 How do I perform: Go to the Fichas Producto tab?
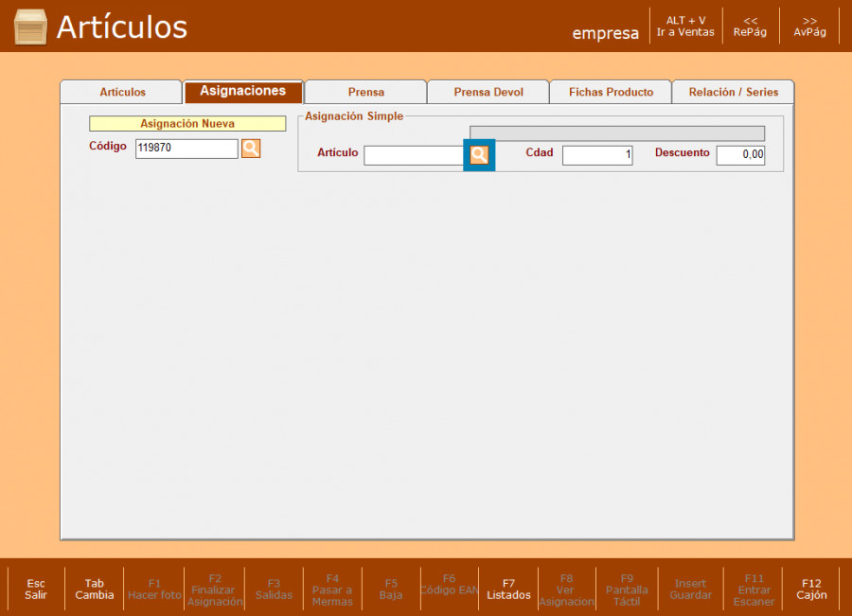611,93
